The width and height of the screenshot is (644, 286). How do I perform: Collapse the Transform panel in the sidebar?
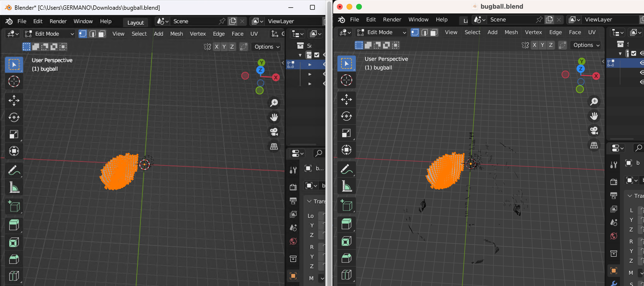[x=309, y=201]
